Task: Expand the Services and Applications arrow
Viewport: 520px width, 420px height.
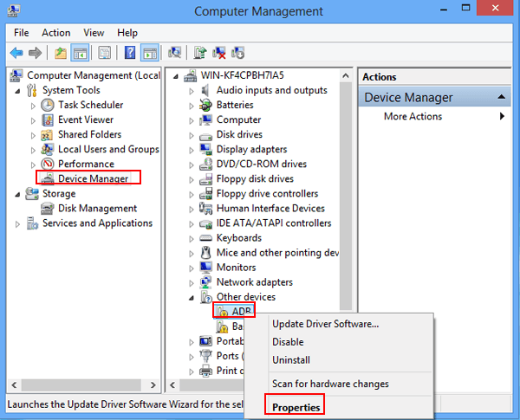Action: (17, 224)
